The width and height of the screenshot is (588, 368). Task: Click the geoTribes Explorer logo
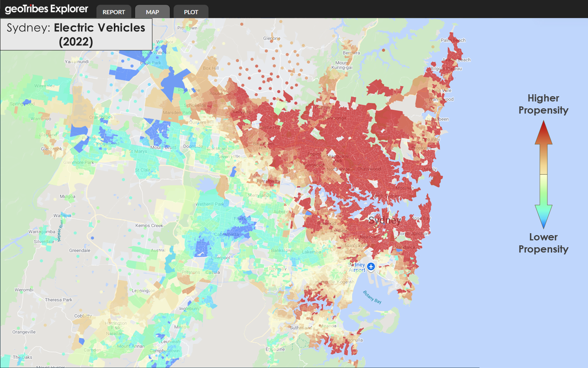(47, 9)
